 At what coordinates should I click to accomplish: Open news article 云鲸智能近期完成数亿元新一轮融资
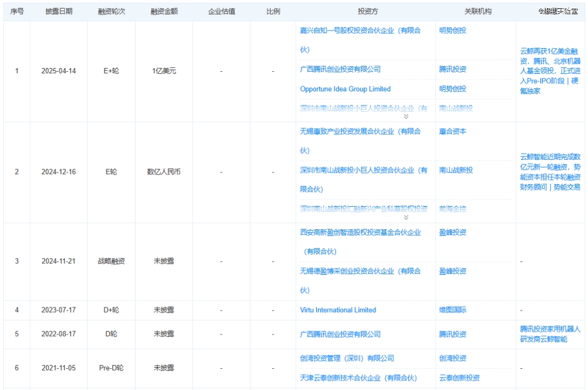pyautogui.click(x=550, y=172)
